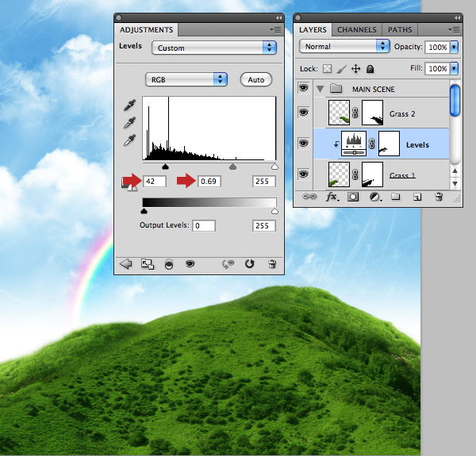Hide the Grass 2 layer

(303, 113)
